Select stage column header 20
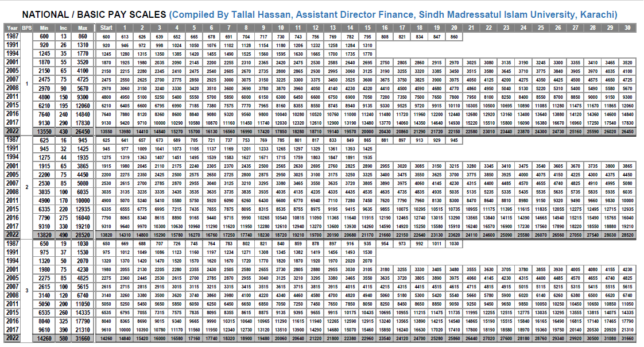 coord(454,28)
